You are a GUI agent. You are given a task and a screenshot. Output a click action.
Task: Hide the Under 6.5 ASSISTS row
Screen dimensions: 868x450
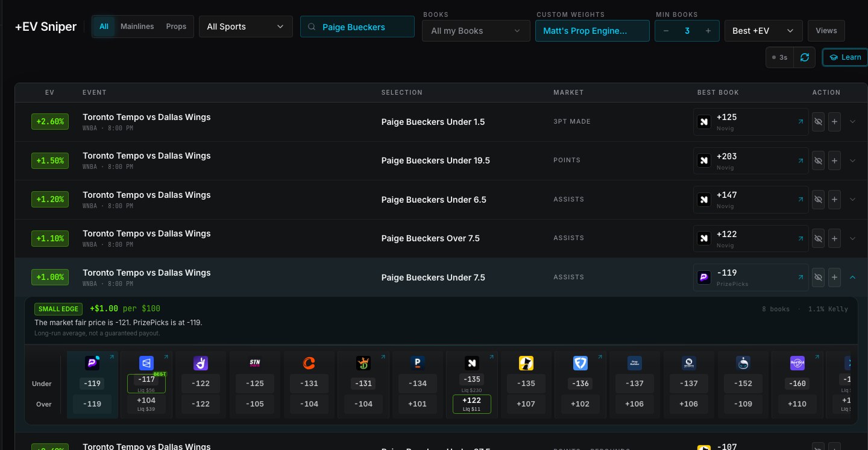coord(818,199)
